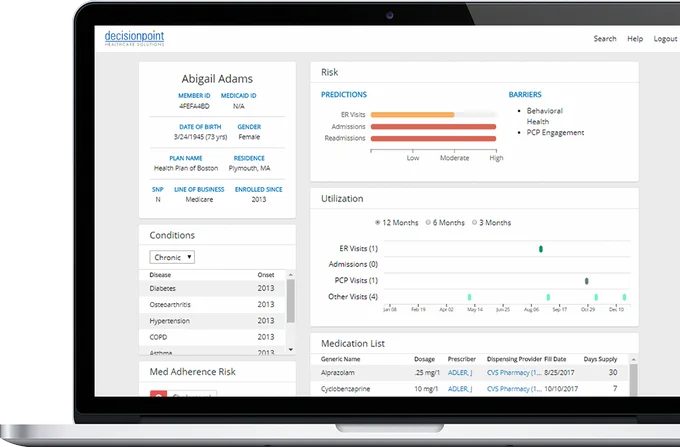This screenshot has width=680, height=447.
Task: Click the 10/10/2017 fill date cell
Action: tap(561, 389)
